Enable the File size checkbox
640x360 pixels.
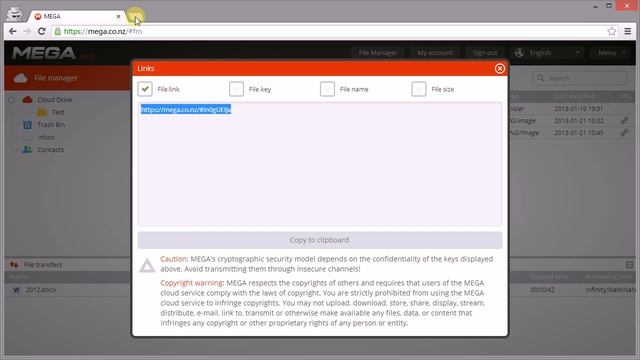click(419, 89)
